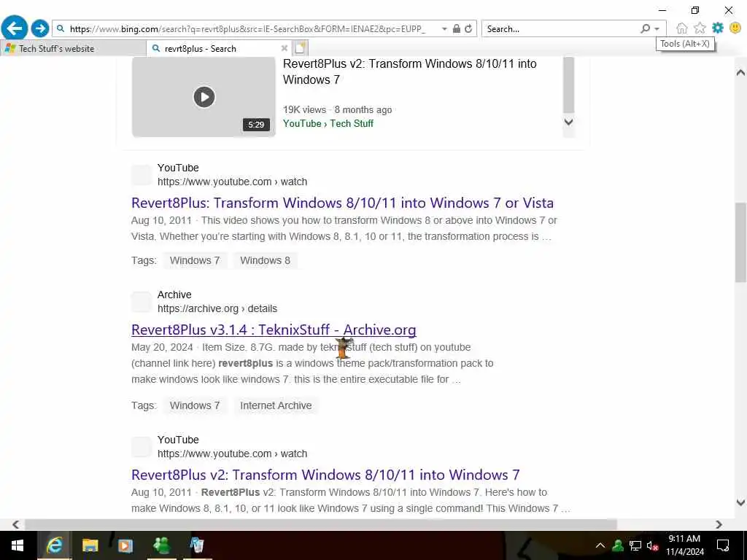This screenshot has width=747, height=560.
Task: Click the horizontal scrollbar left arrow
Action: (16, 524)
